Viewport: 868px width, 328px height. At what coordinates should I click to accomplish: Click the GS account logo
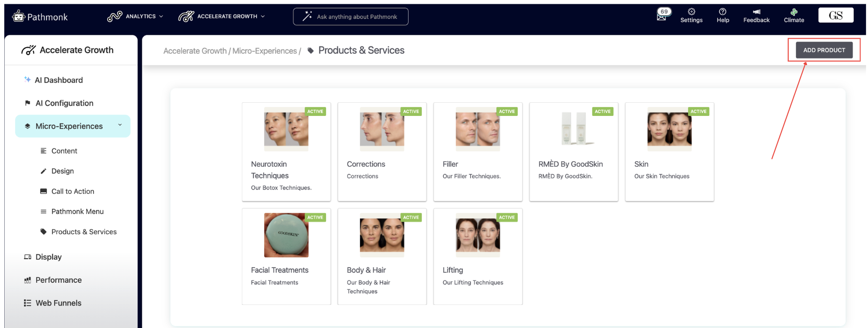(x=836, y=15)
